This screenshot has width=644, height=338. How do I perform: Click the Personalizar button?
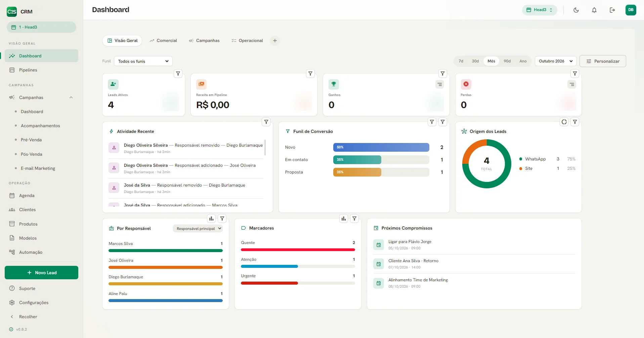point(603,61)
